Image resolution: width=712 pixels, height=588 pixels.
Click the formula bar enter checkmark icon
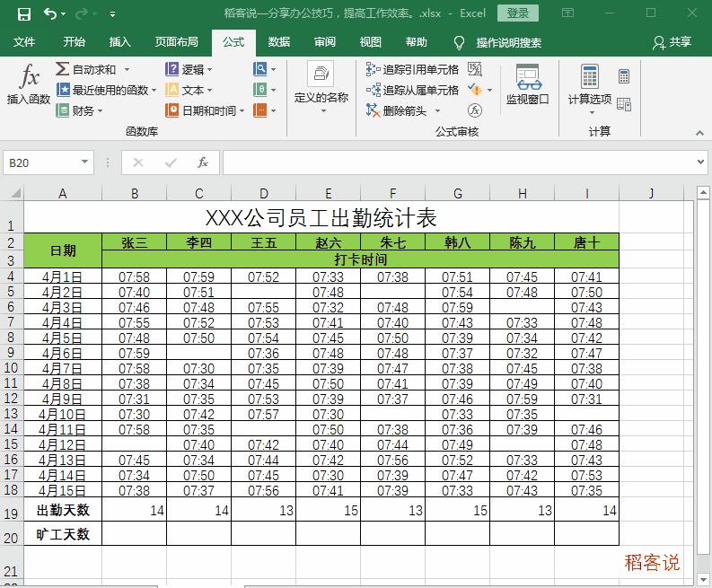click(x=171, y=162)
